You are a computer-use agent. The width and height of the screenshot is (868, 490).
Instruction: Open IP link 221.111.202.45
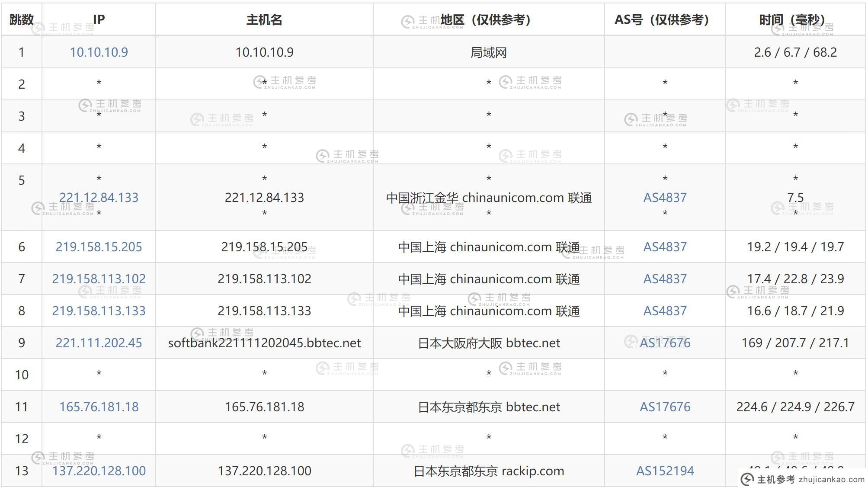[x=99, y=343]
